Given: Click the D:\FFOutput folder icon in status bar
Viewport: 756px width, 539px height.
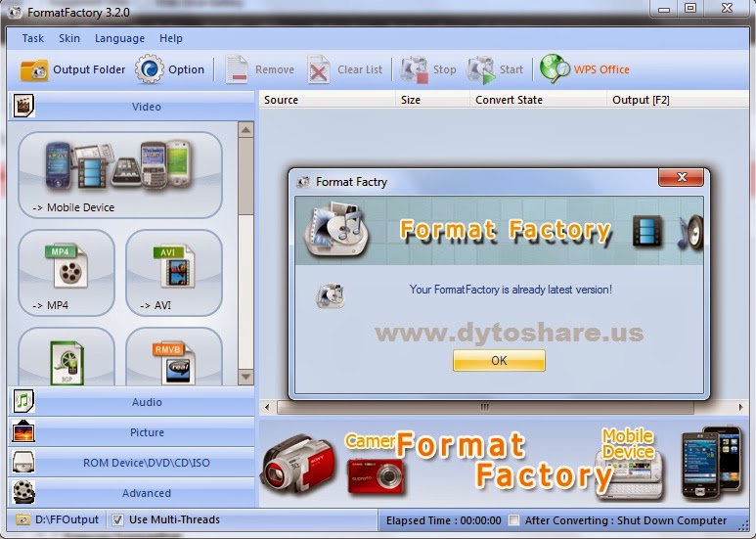Looking at the screenshot, I should pyautogui.click(x=22, y=519).
